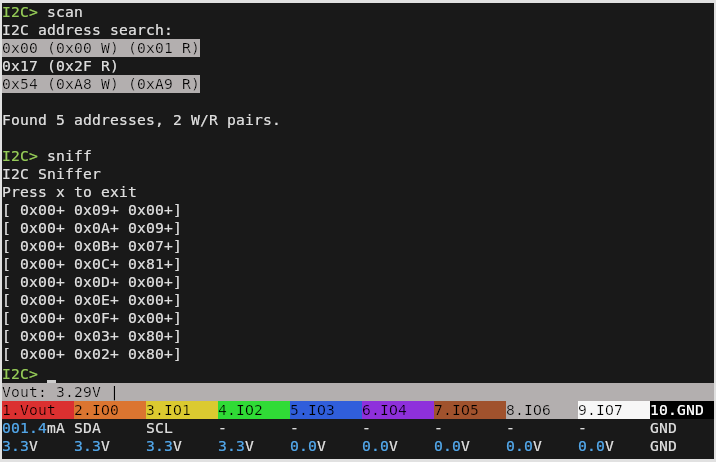This screenshot has height=462, width=716.
Task: Click the white 9.IO7 pin label
Action: click(x=613, y=410)
